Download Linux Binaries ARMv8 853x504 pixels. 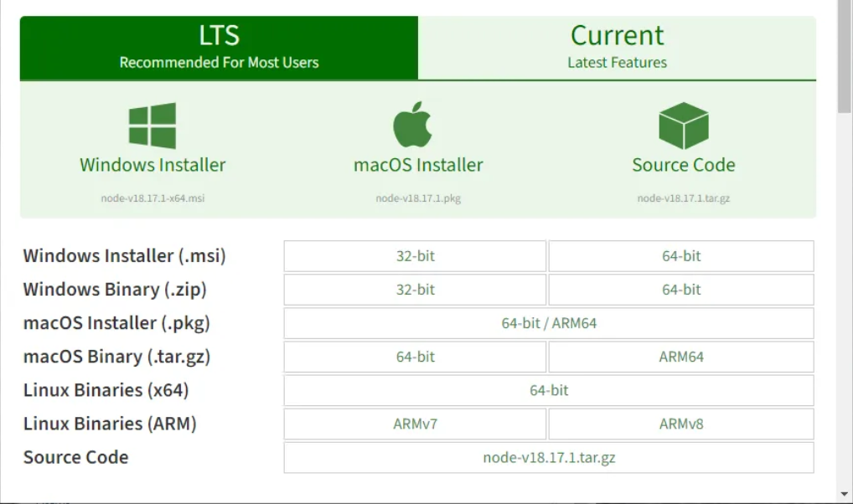point(681,424)
